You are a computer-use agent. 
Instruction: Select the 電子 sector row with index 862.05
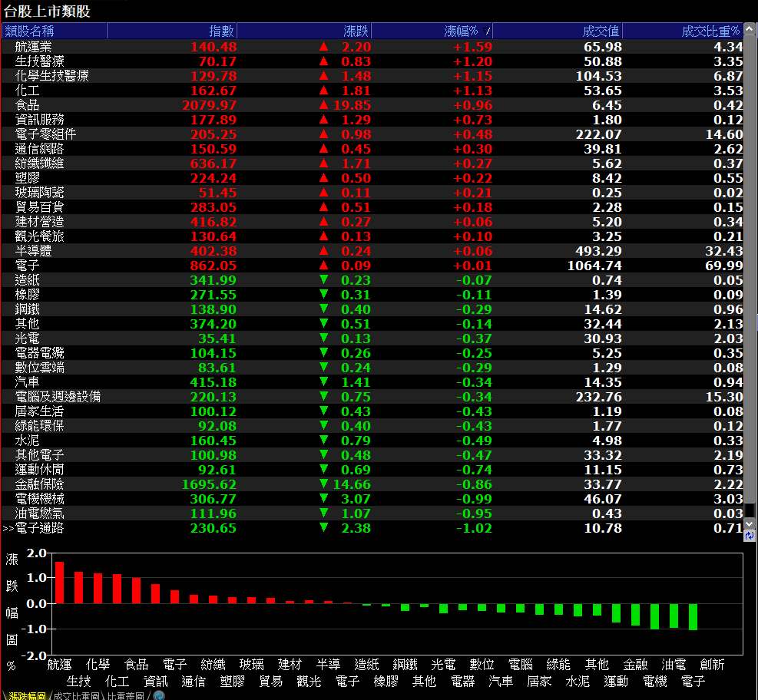click(x=372, y=266)
